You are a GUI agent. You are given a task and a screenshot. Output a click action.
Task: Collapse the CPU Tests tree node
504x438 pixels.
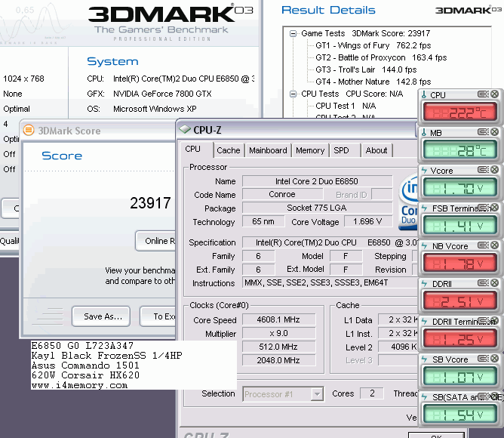293,94
